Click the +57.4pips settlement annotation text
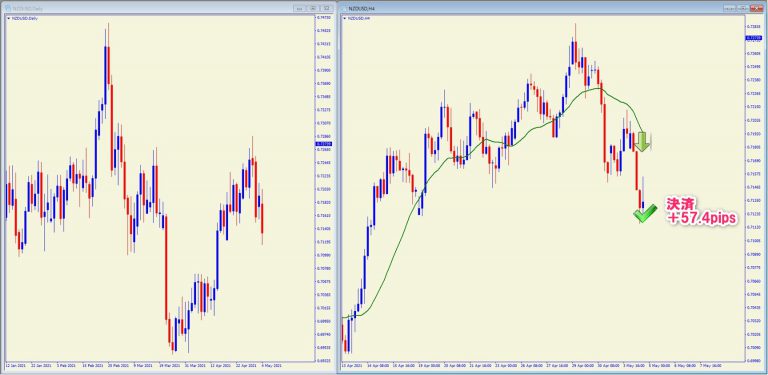This screenshot has width=768, height=375. [701, 218]
